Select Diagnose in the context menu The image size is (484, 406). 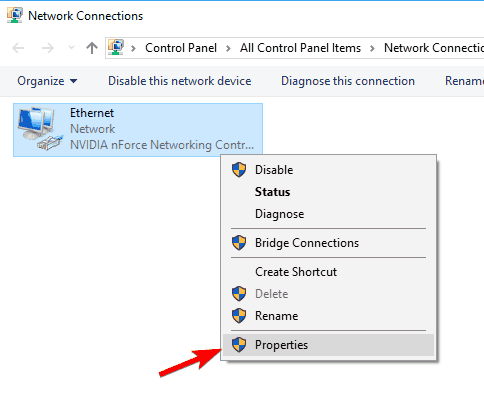tap(279, 214)
